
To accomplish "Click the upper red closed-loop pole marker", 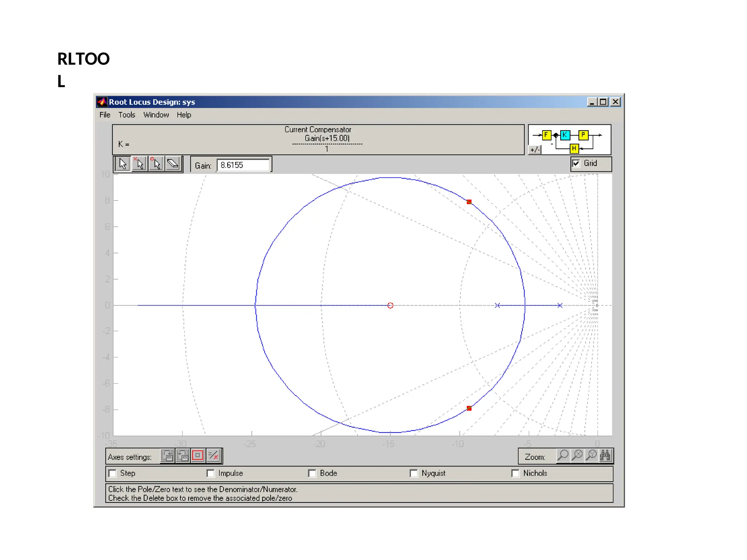I will tap(469, 202).
